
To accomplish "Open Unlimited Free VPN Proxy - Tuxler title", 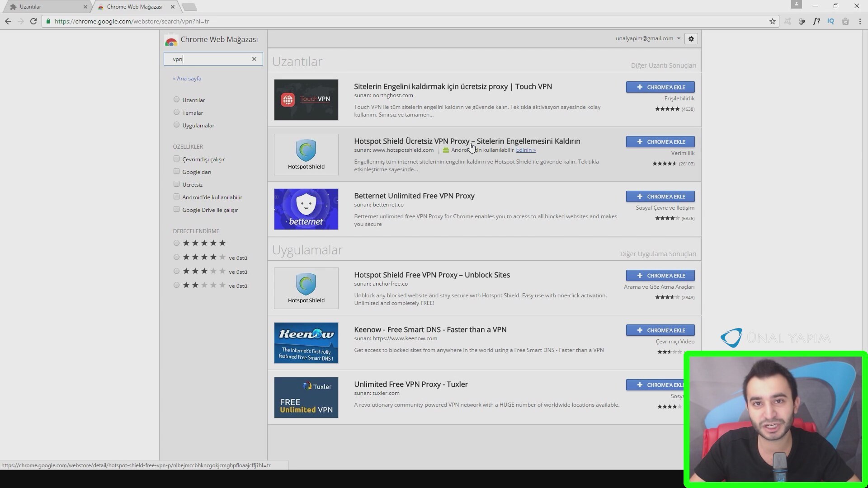I will 411,384.
